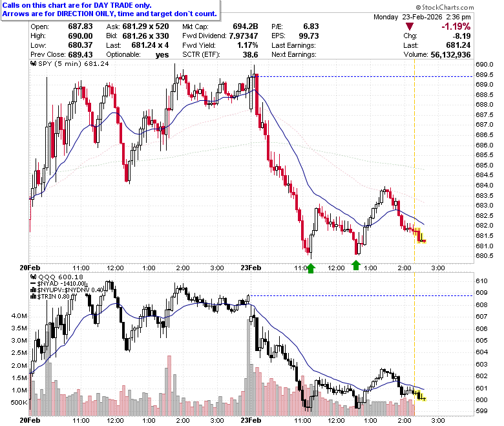Click the Next Earnings label
Screen dimensions: 504x426
coord(294,54)
